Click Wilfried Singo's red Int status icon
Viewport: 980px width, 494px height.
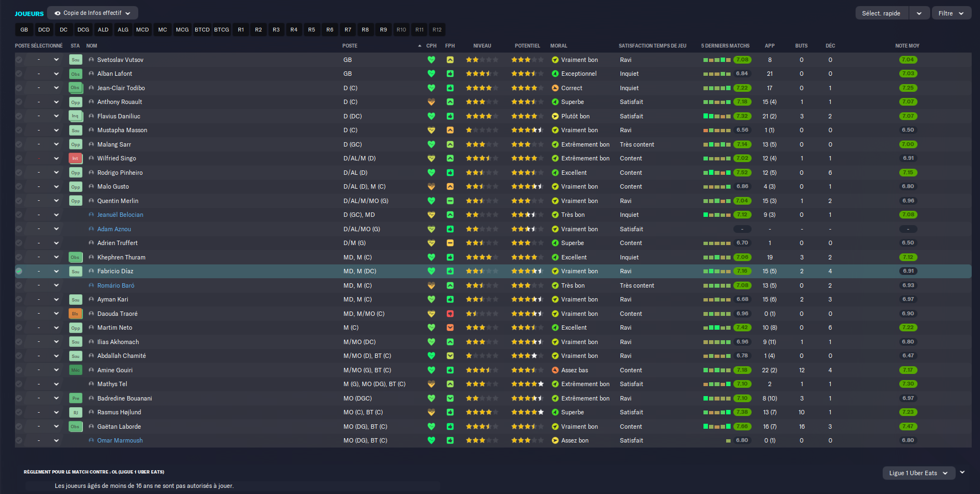(75, 158)
